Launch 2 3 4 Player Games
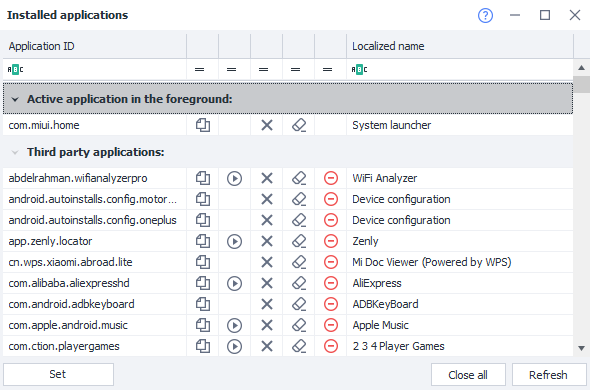This screenshot has height=390, width=590. pyautogui.click(x=234, y=346)
